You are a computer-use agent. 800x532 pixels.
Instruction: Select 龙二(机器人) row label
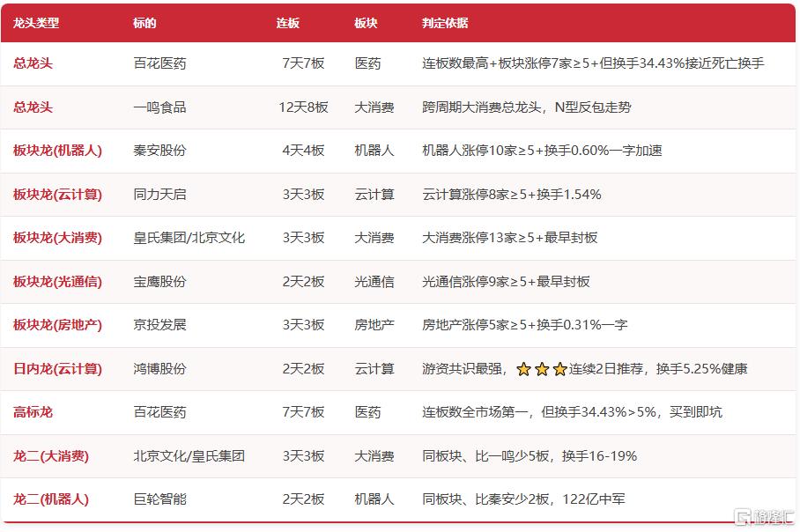(51, 499)
